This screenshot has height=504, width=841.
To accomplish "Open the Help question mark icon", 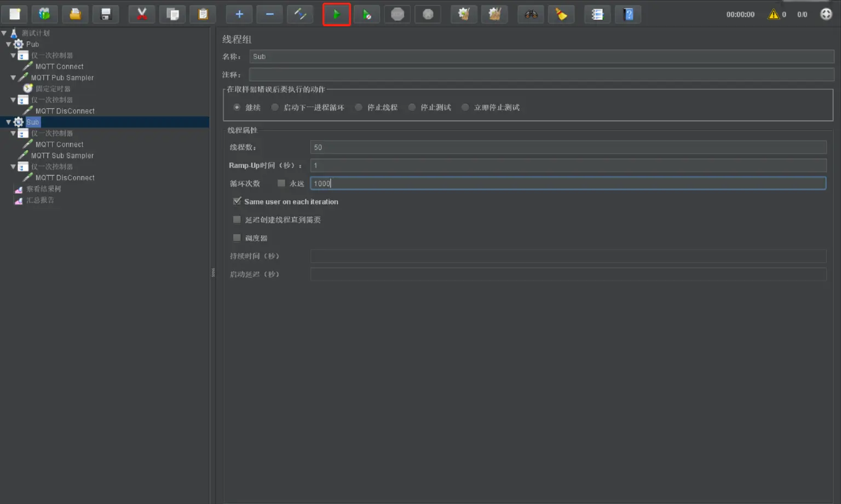I will pyautogui.click(x=628, y=14).
